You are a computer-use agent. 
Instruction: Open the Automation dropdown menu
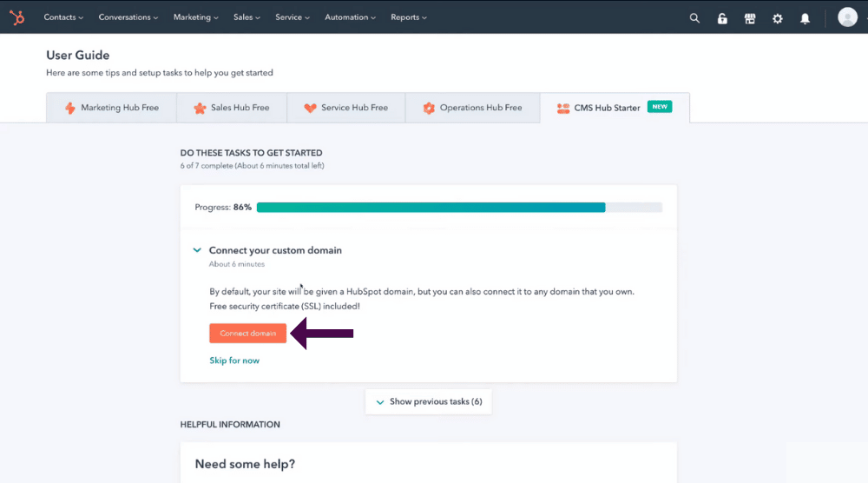pyautogui.click(x=351, y=17)
